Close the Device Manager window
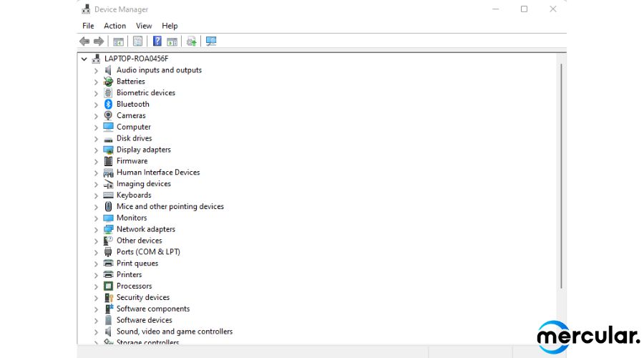The image size is (644, 358). [x=553, y=9]
